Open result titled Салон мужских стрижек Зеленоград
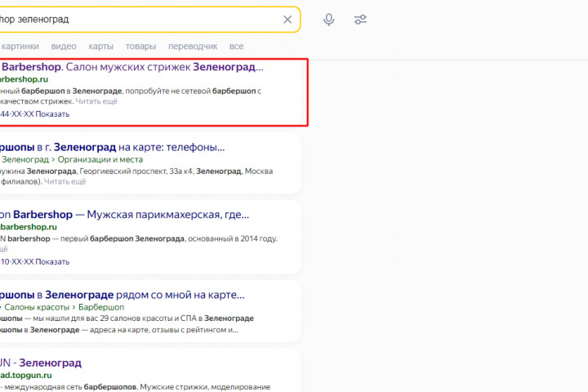This screenshot has width=588, height=392. click(x=132, y=67)
